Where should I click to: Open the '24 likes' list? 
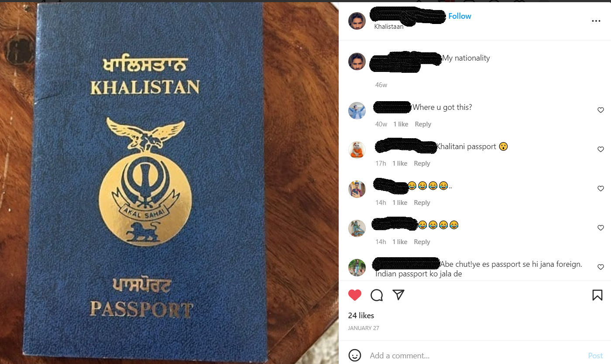(x=361, y=316)
